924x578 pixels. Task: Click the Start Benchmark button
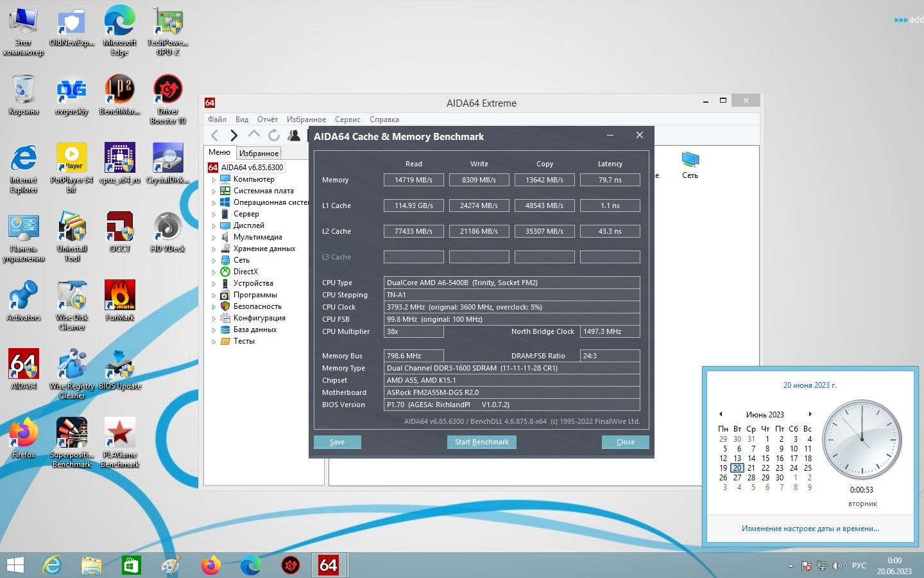(x=482, y=442)
